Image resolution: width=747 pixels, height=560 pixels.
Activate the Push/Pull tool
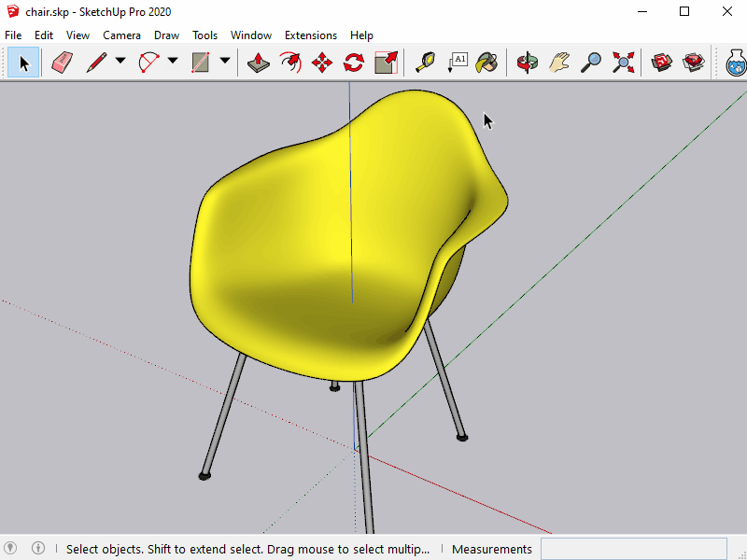click(260, 63)
